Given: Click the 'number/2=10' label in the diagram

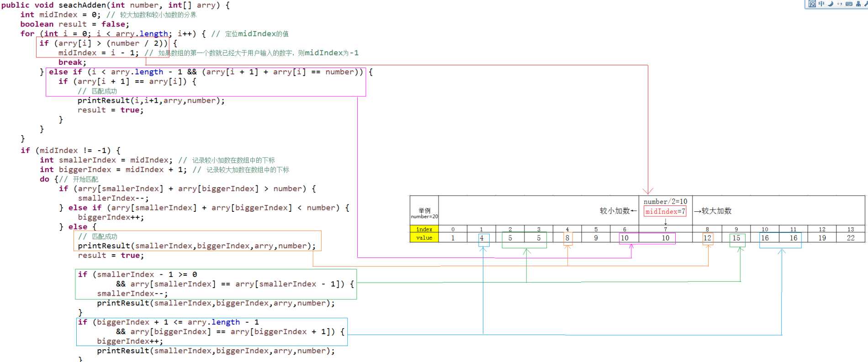Looking at the screenshot, I should [665, 202].
